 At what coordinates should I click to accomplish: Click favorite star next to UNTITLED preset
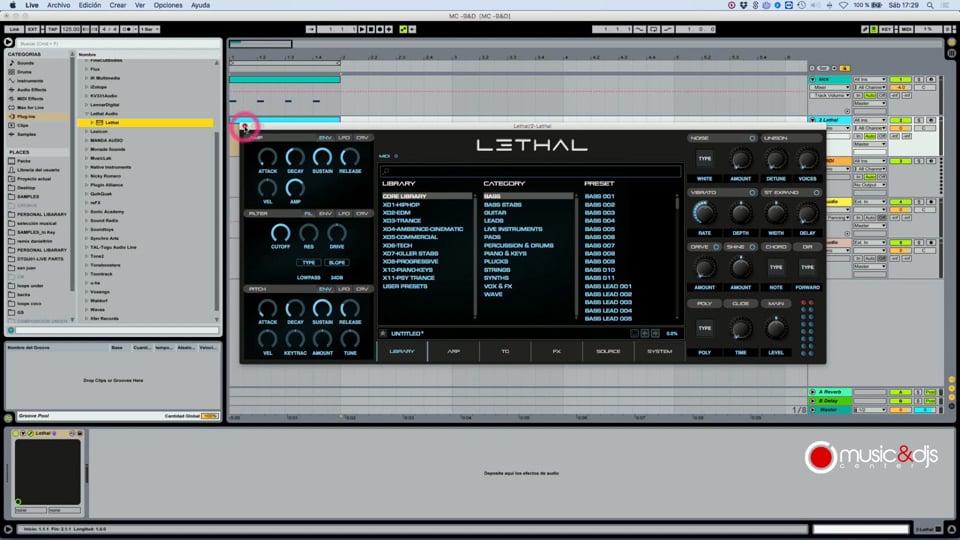pyautogui.click(x=383, y=334)
